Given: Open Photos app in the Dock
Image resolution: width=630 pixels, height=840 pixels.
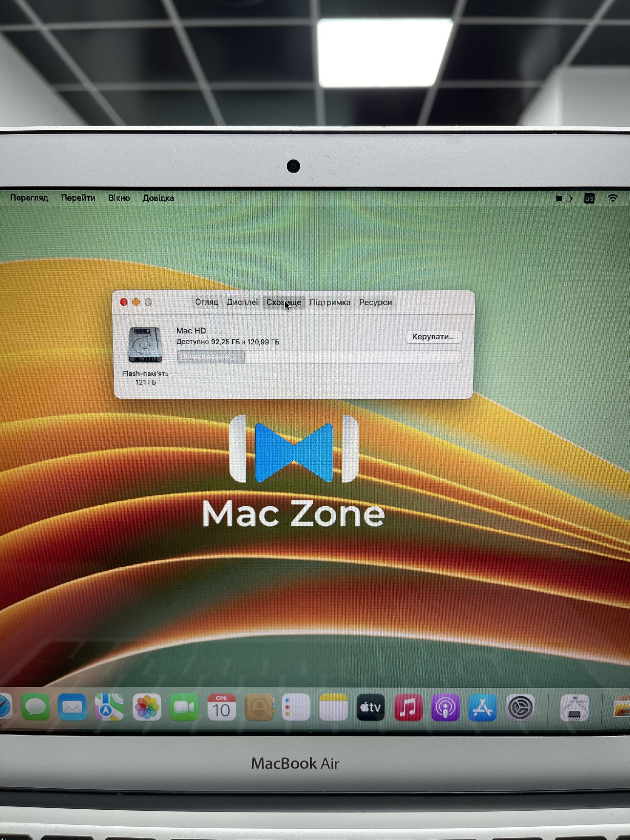Looking at the screenshot, I should [x=147, y=707].
